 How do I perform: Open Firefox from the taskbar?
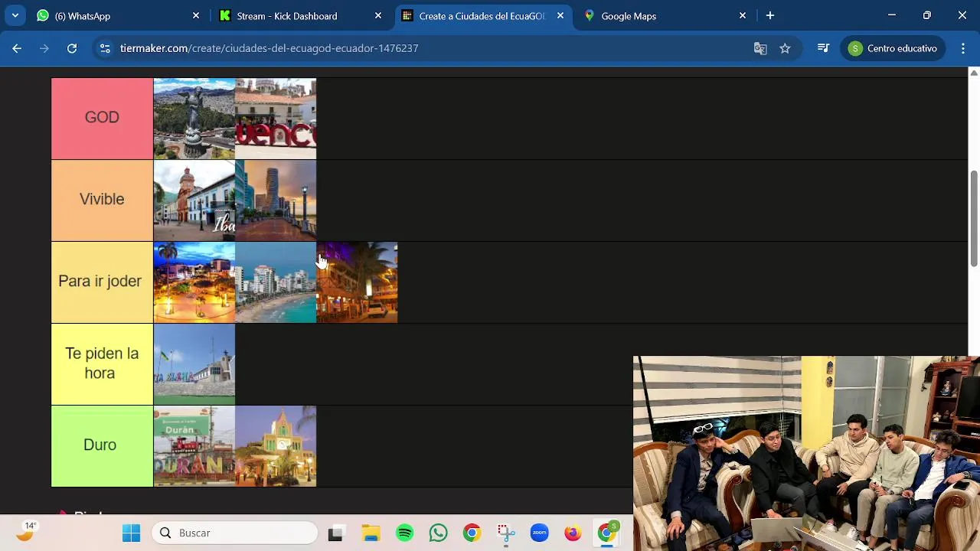[x=573, y=533]
